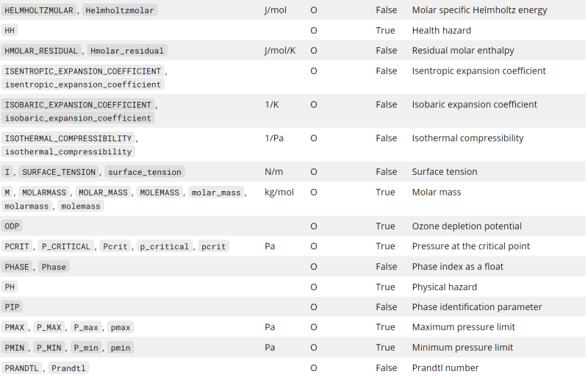
Task: Click the SURFACE_TENSION code tag
Action: pos(59,172)
